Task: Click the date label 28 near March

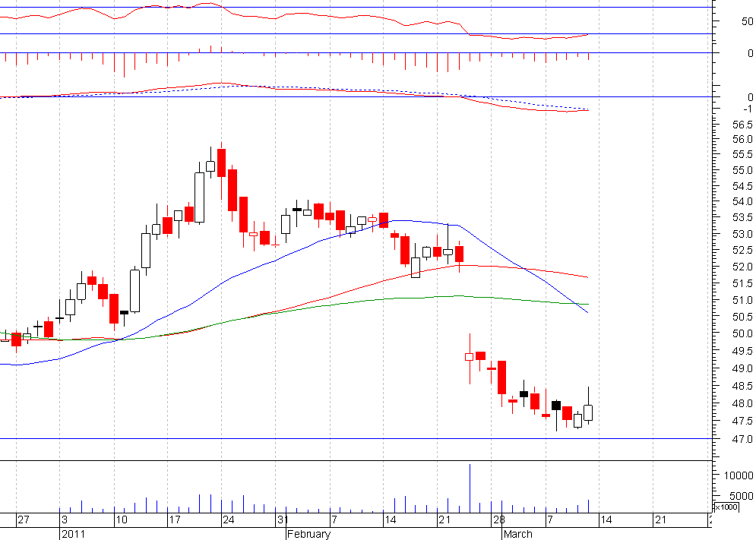Action: point(498,519)
